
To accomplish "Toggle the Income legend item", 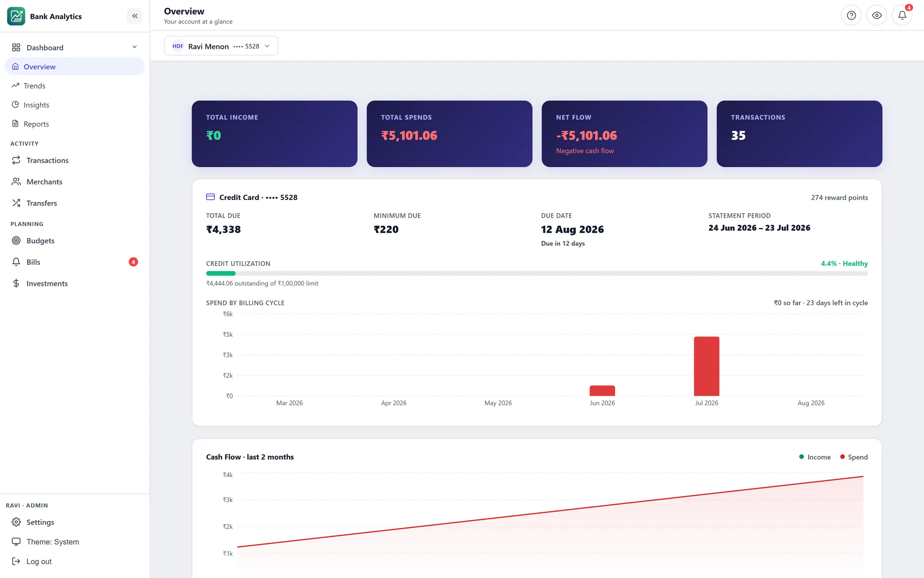I will click(x=815, y=457).
